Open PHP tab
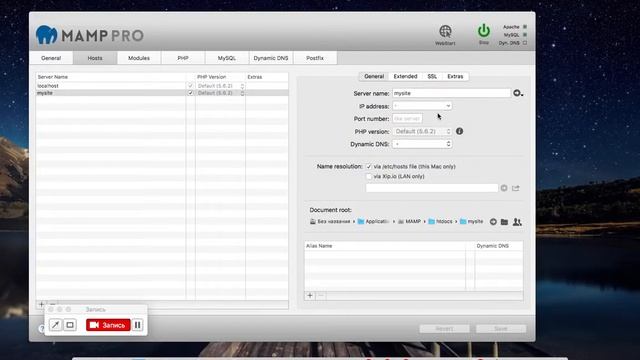The width and height of the screenshot is (640, 360). pyautogui.click(x=183, y=58)
